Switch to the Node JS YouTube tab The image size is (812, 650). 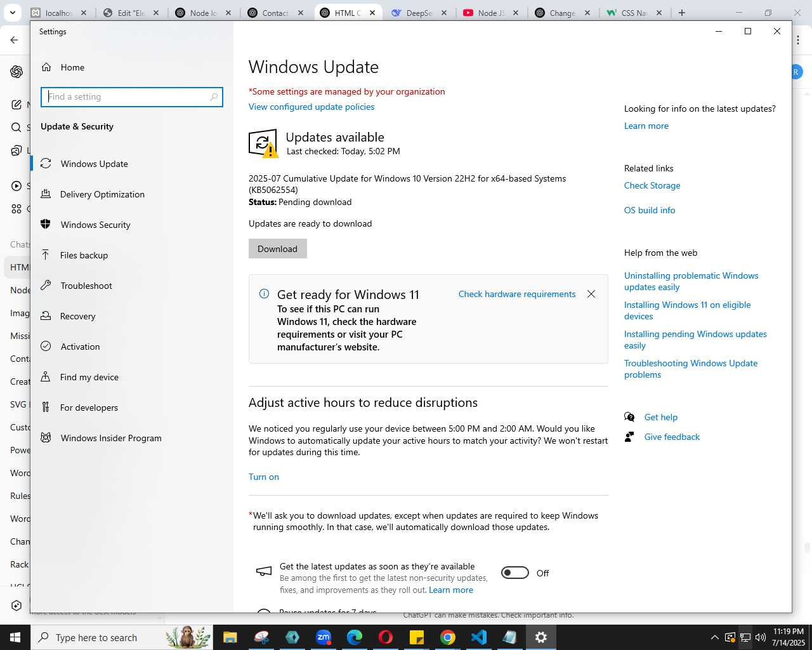[x=491, y=13]
